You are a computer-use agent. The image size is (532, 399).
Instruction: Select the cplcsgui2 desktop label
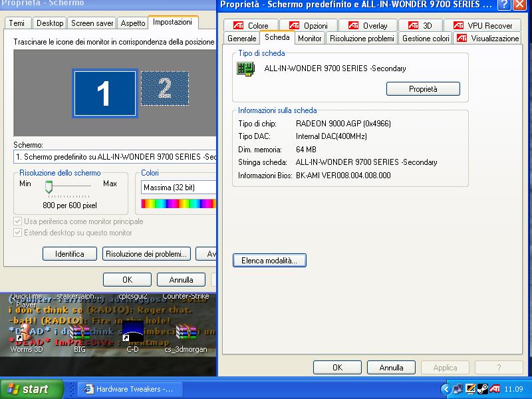[x=132, y=296]
